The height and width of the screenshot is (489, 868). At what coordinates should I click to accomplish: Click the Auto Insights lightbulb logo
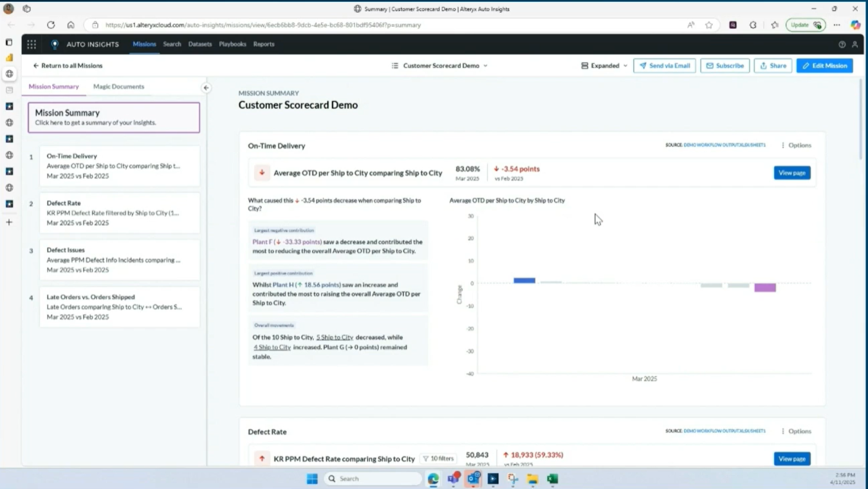pyautogui.click(x=55, y=44)
